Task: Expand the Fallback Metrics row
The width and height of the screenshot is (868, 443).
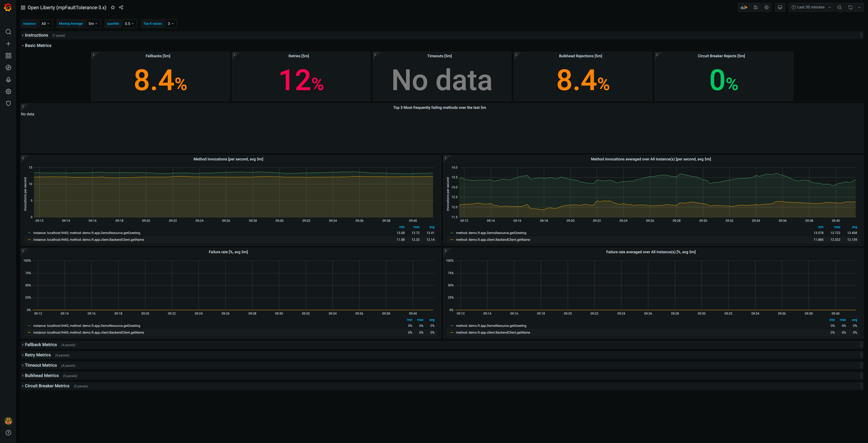Action: pos(41,345)
